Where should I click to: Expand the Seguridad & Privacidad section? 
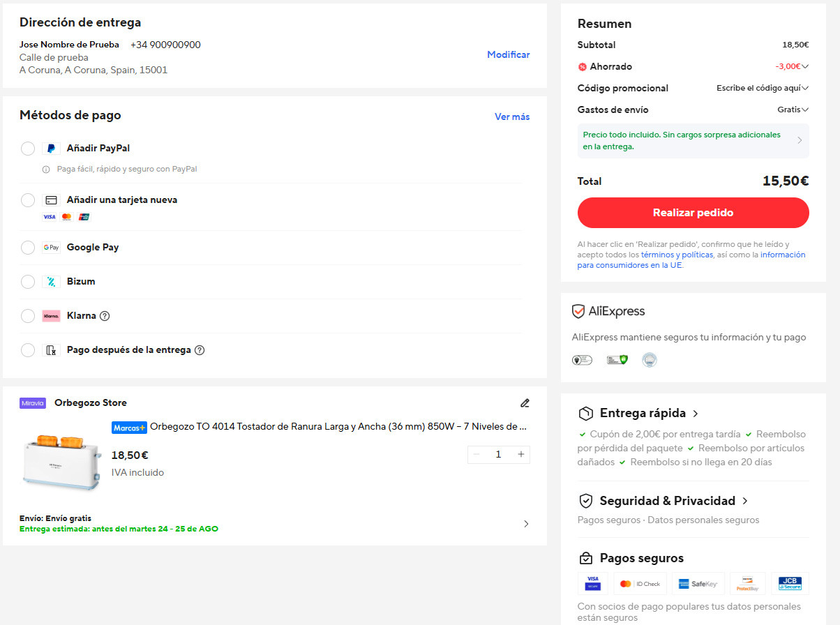click(745, 501)
